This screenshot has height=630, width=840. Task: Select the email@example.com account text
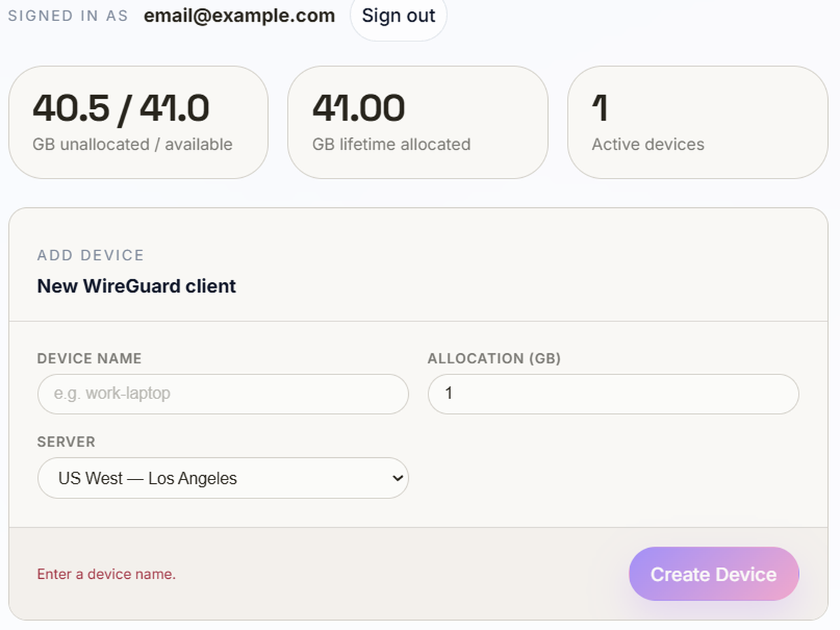(x=239, y=16)
